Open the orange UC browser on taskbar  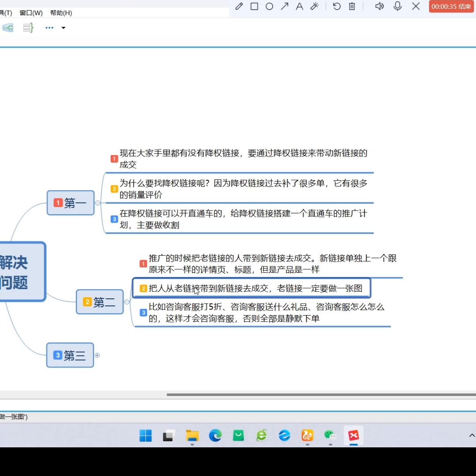[308, 435]
